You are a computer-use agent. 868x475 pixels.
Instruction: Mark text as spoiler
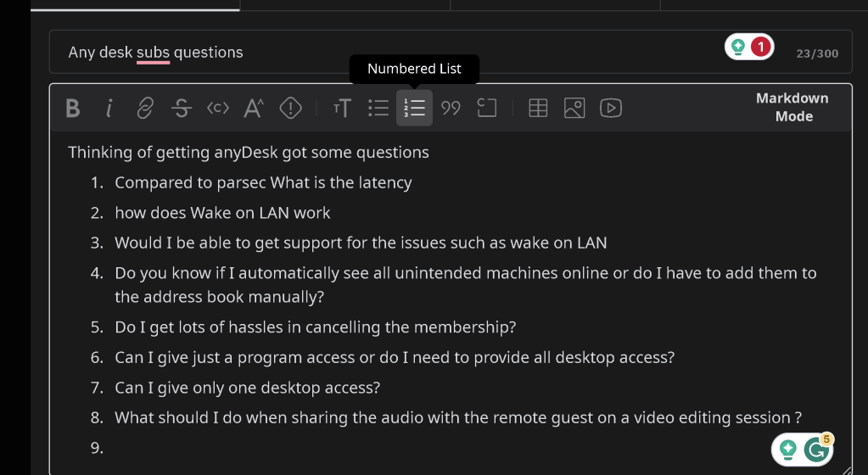click(x=290, y=108)
